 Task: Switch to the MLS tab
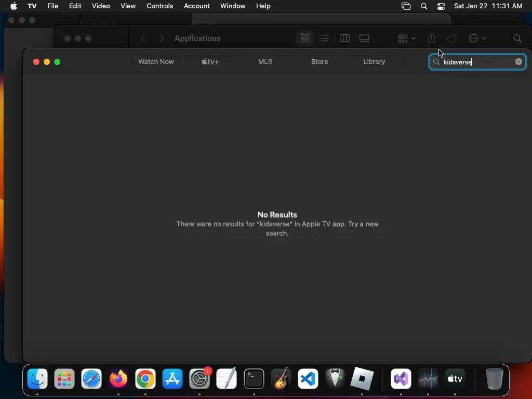265,61
